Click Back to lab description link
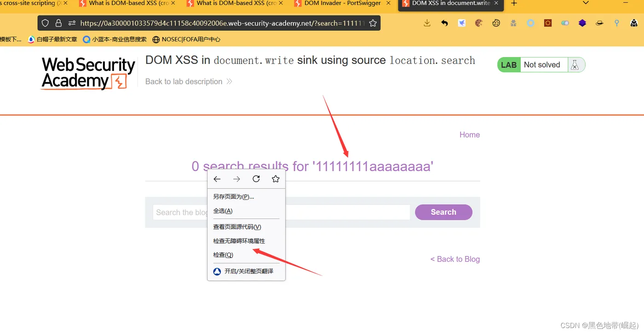 (x=189, y=81)
